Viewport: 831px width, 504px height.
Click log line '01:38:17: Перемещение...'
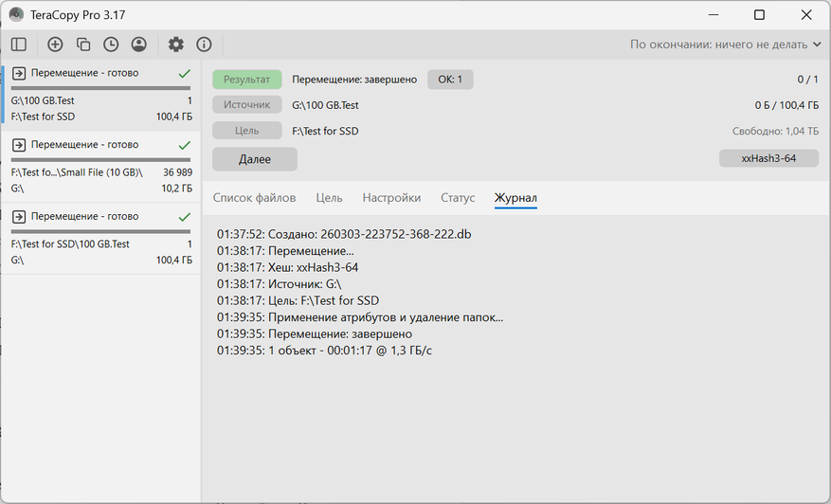285,251
